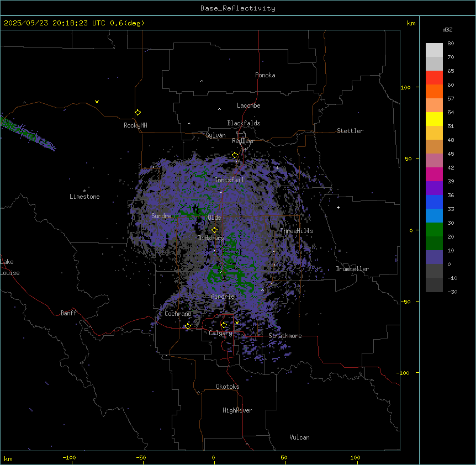Click the Strathmore city label
Screen dimensions: 476x465
pyautogui.click(x=285, y=336)
